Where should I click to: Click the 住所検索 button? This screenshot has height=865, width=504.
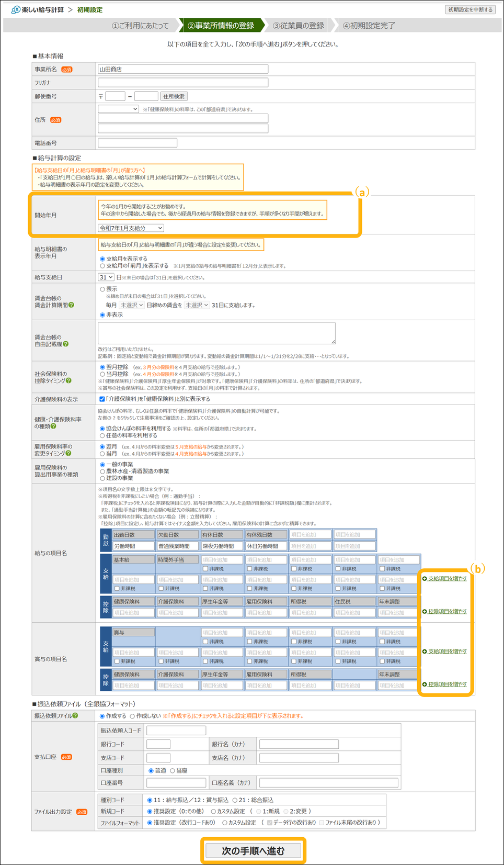click(174, 96)
